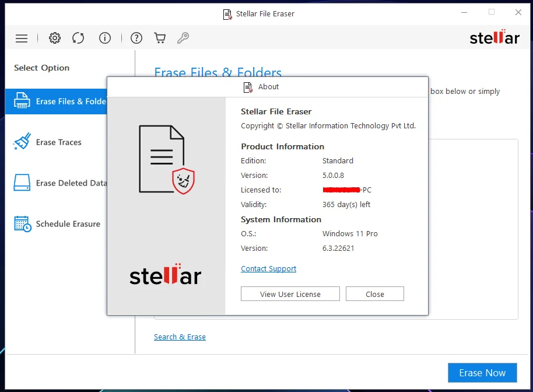
Task: Open Search & Erase link
Action: (180, 337)
